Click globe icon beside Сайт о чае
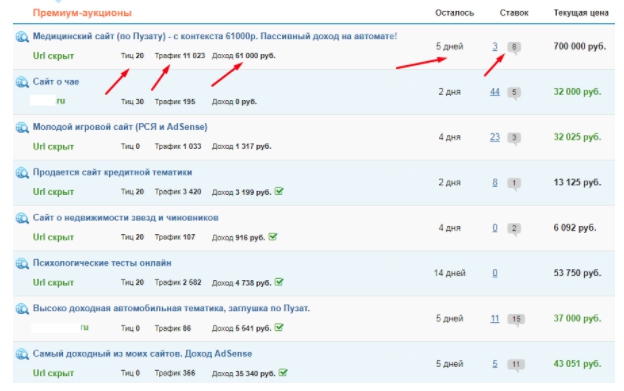Image resolution: width=624 pixels, height=391 pixels. pyautogui.click(x=22, y=82)
